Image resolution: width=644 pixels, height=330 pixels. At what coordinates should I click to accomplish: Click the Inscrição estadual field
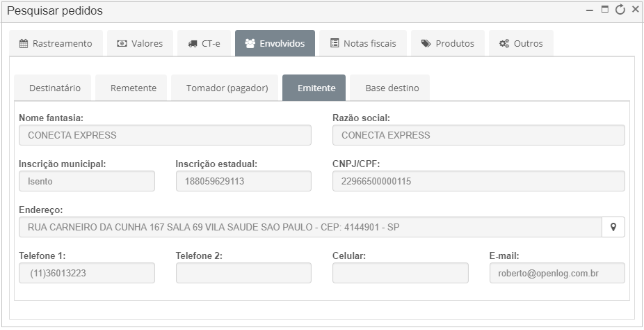243,181
